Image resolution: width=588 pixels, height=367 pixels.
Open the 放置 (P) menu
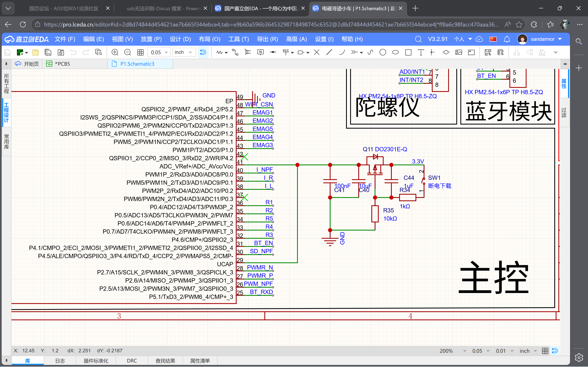(x=151, y=39)
